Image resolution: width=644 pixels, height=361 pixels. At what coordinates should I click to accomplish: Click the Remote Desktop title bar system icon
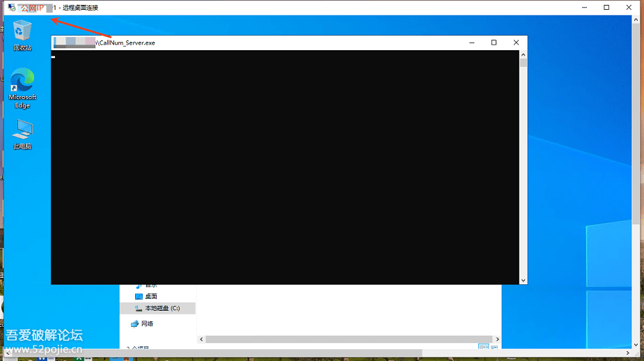pyautogui.click(x=12, y=8)
